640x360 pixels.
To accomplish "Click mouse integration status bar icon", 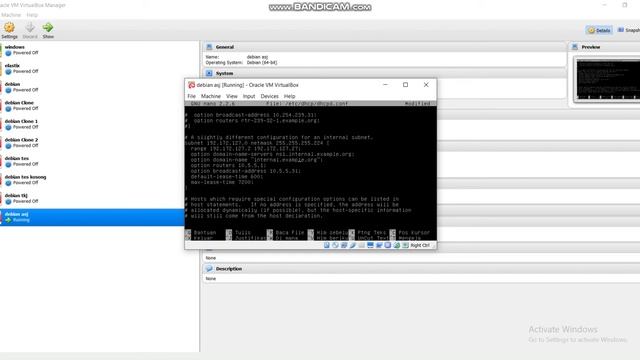I will (x=397, y=245).
